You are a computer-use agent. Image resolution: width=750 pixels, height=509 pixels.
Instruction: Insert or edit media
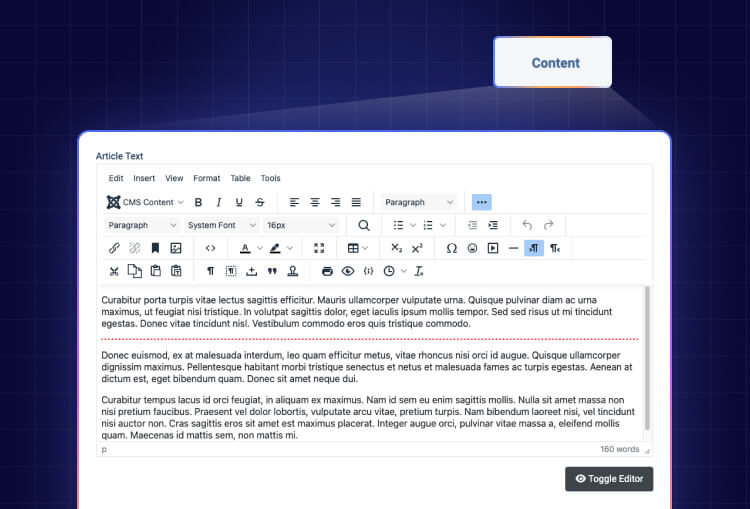(x=493, y=248)
